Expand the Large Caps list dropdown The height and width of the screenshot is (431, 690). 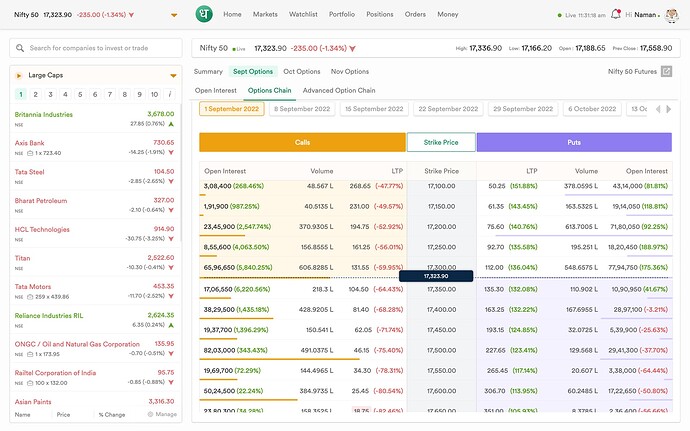(x=173, y=76)
